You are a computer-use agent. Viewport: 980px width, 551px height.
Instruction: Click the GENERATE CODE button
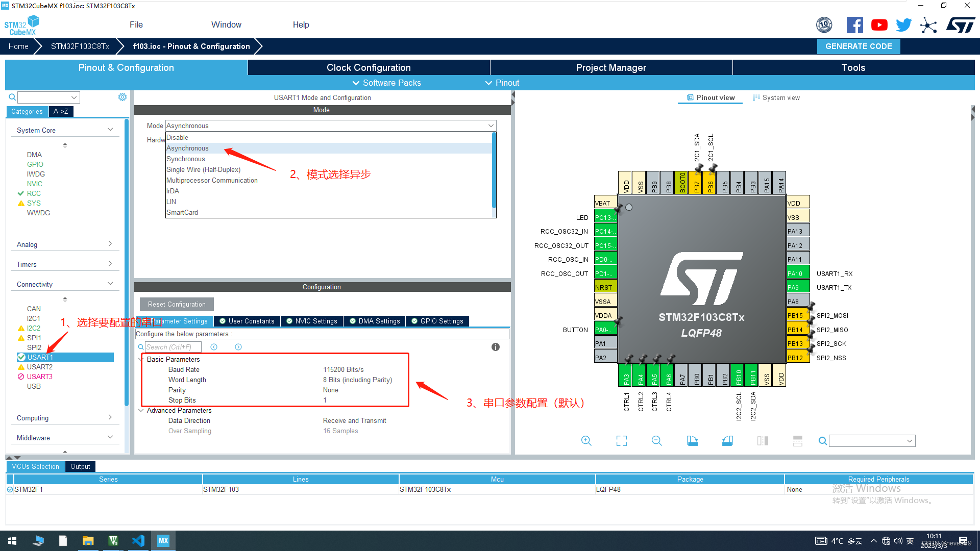(x=858, y=46)
